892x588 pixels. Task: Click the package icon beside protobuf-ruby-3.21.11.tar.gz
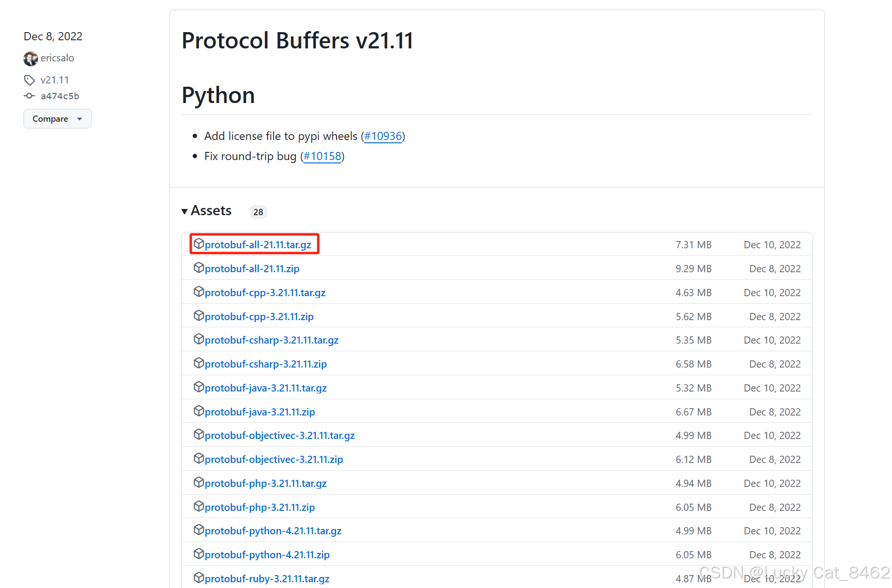click(x=199, y=577)
